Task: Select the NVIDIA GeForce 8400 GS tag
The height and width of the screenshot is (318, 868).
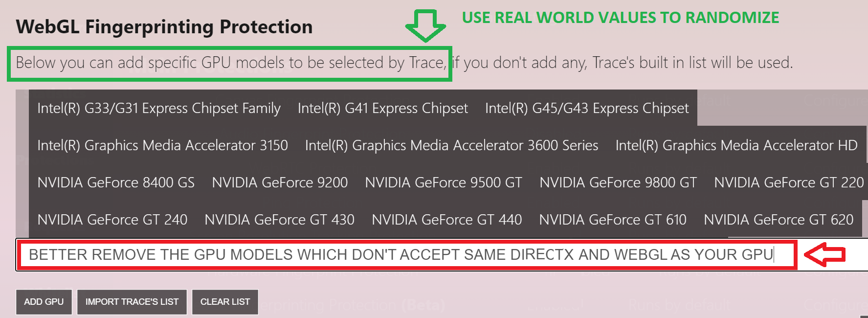Action: coord(116,182)
